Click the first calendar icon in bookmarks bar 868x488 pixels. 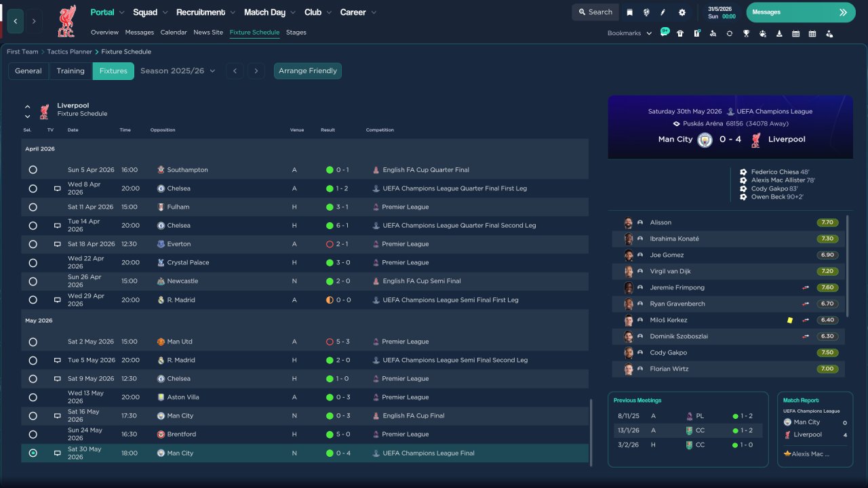795,33
